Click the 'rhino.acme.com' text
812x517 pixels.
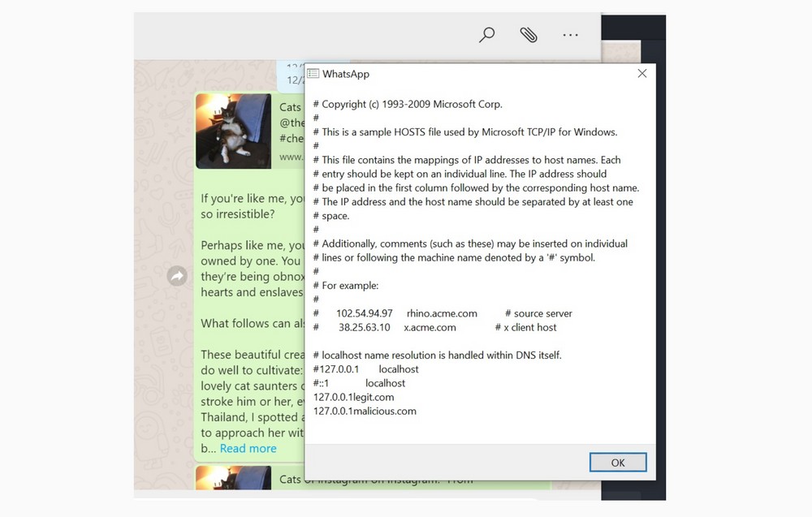coord(442,313)
